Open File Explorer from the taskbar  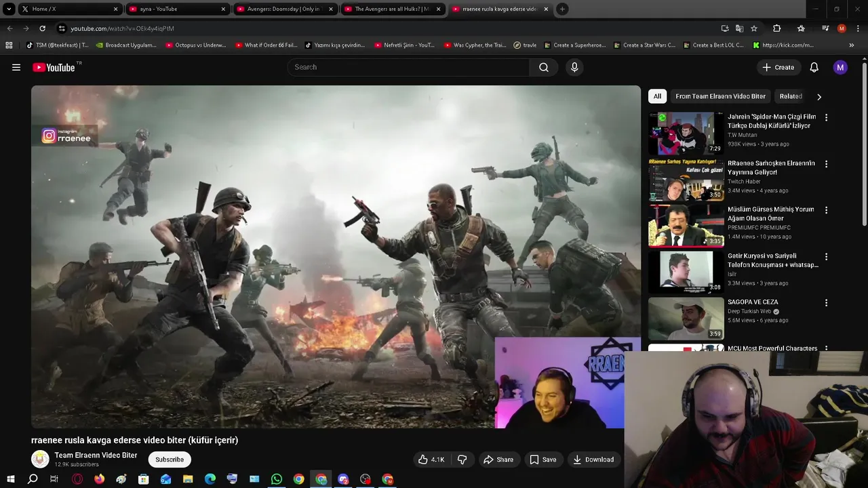pos(188,479)
